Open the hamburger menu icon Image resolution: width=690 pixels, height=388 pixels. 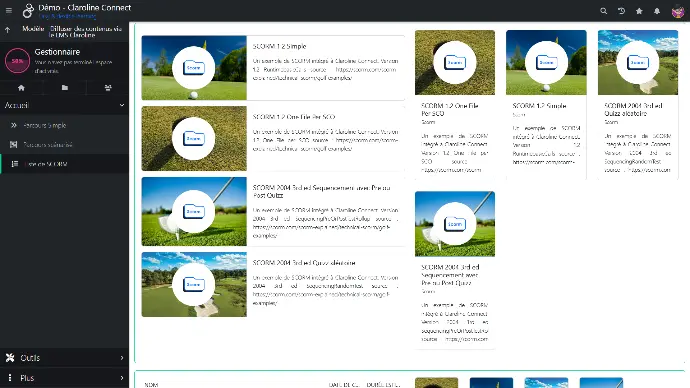(x=9, y=10)
